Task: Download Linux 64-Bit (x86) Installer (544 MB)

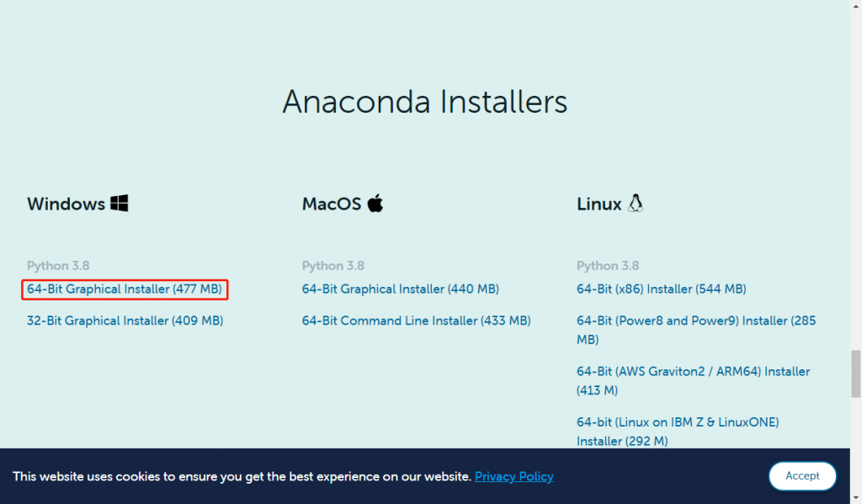Action: (662, 289)
